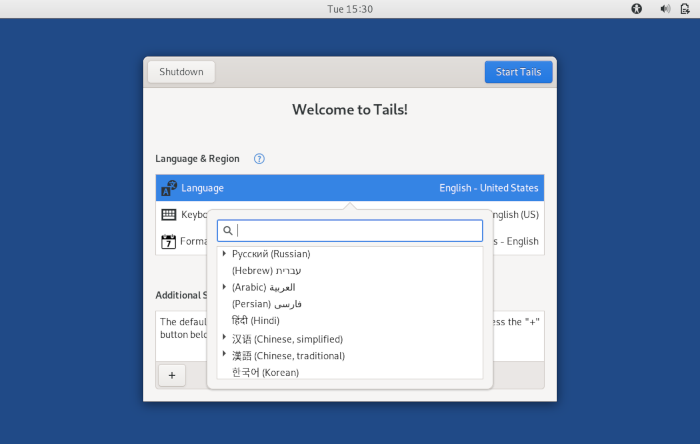This screenshot has width=700, height=444.
Task: Click the Language row icon
Action: click(x=169, y=188)
